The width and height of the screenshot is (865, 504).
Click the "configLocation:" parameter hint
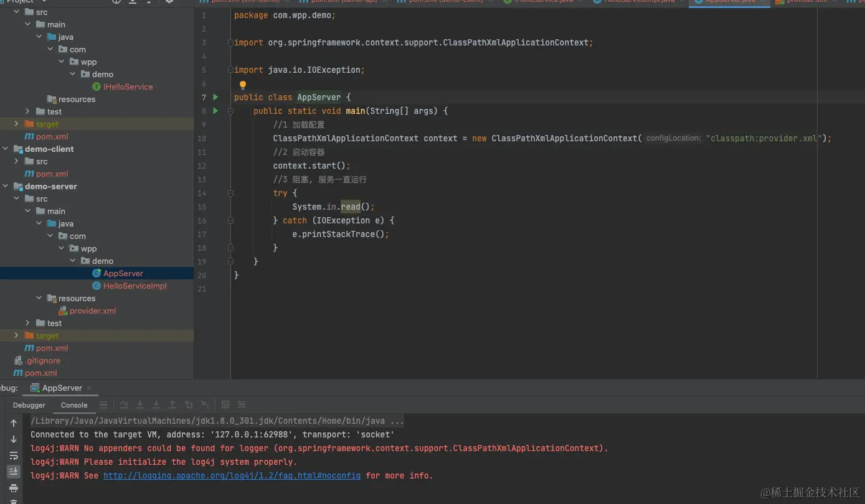click(673, 138)
